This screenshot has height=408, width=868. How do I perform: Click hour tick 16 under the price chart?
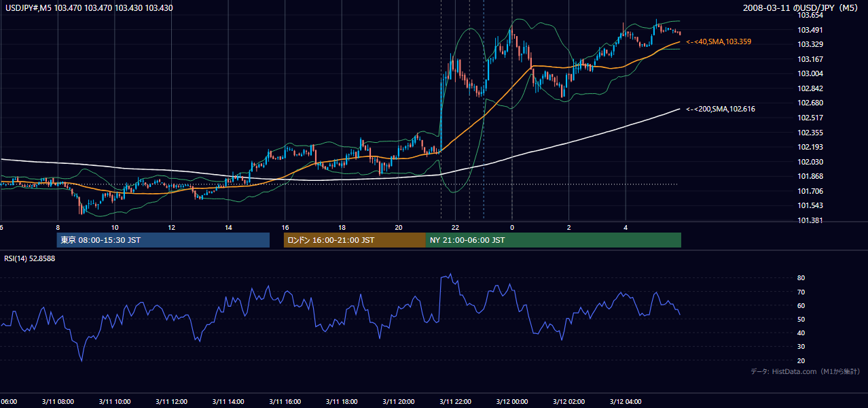pos(285,228)
